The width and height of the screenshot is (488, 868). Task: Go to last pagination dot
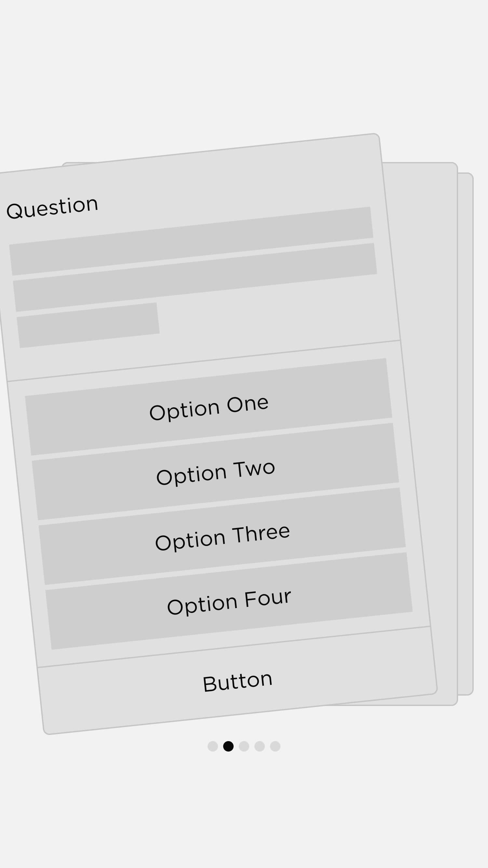pyautogui.click(x=275, y=746)
